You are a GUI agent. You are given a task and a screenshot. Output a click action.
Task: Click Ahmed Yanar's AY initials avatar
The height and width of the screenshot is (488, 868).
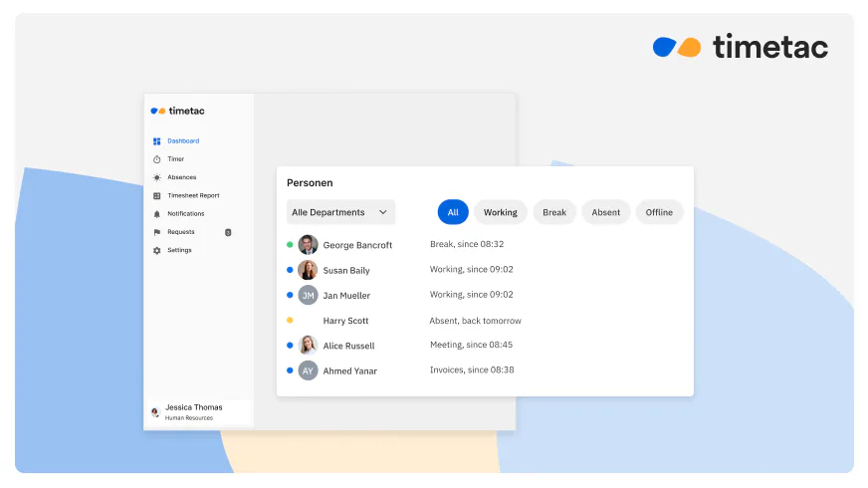308,370
